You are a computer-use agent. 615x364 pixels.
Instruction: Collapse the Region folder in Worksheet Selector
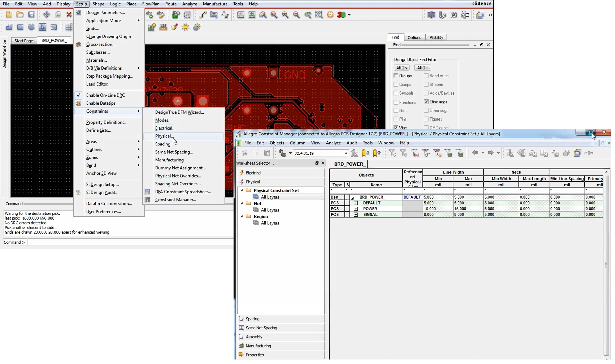pos(242,216)
